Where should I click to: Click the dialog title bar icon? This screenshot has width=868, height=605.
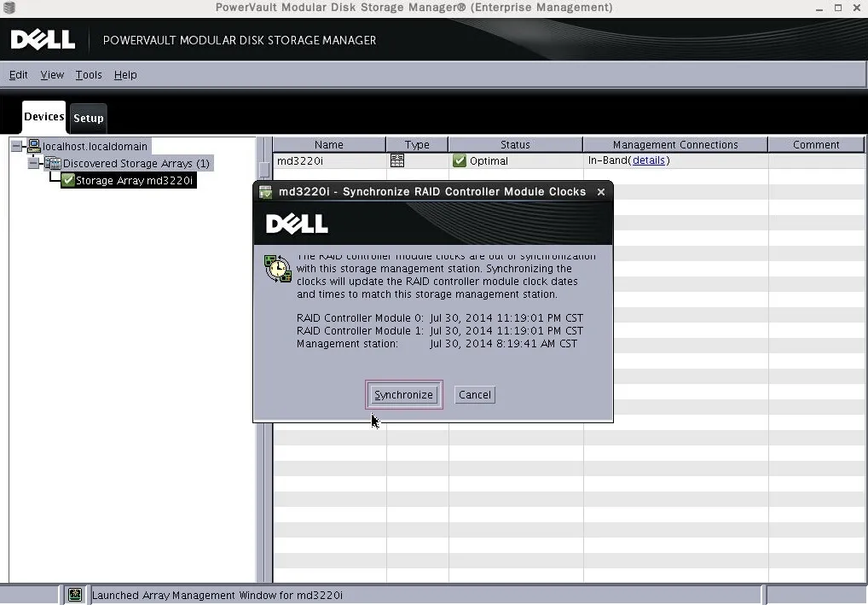[266, 192]
